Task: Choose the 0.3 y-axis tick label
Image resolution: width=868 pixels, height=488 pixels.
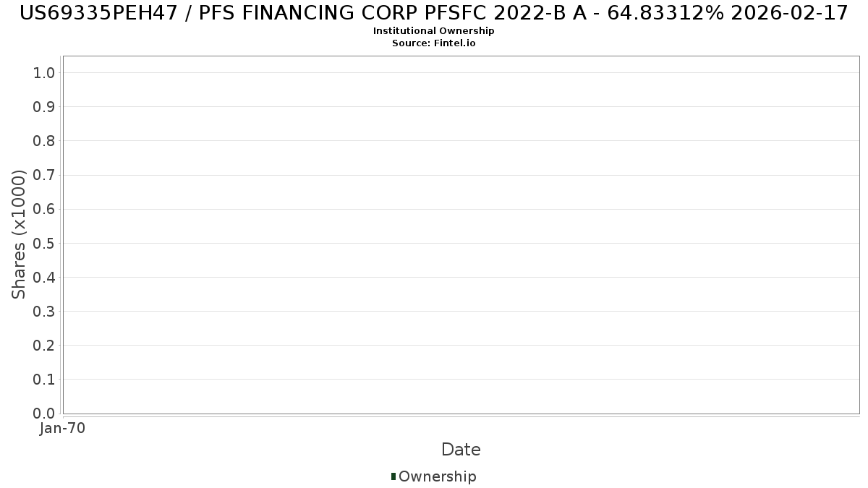Action: [44, 312]
